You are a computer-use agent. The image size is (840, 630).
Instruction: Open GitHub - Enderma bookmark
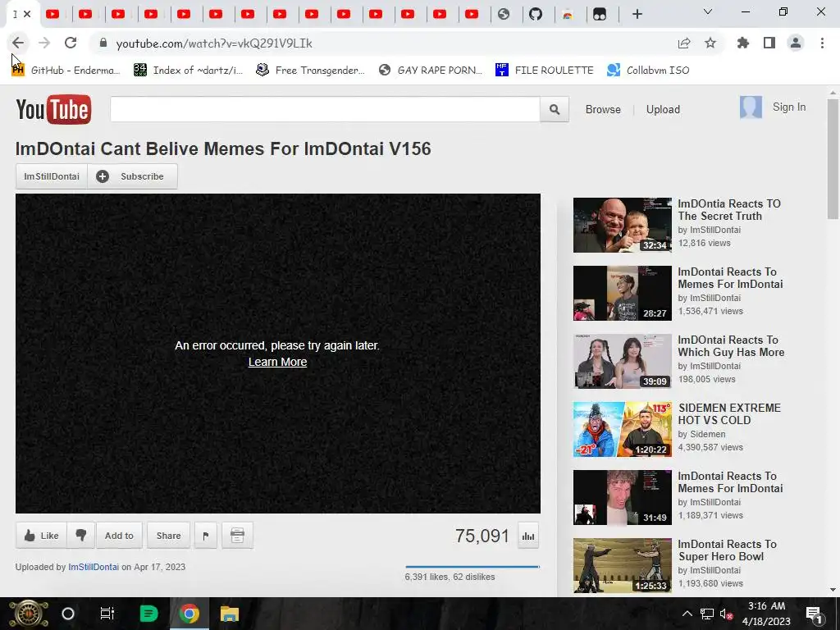click(x=66, y=71)
